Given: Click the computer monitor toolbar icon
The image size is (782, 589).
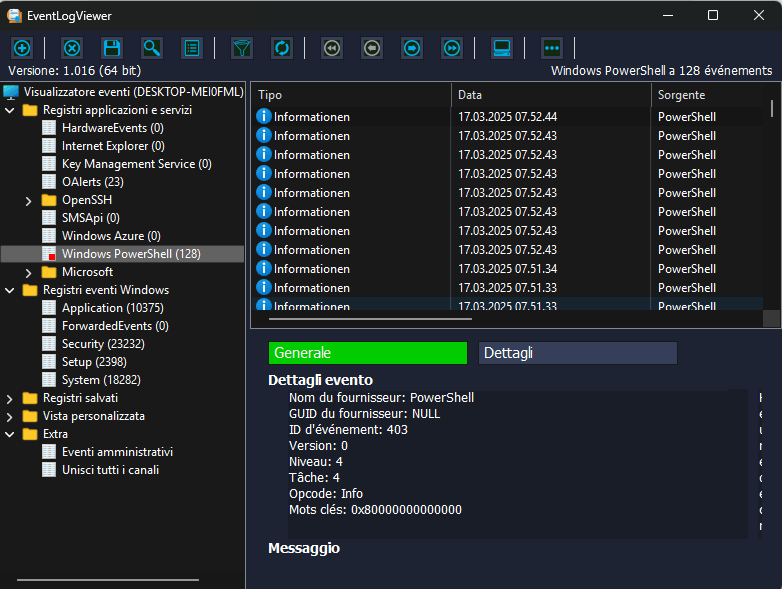Looking at the screenshot, I should click(x=502, y=48).
